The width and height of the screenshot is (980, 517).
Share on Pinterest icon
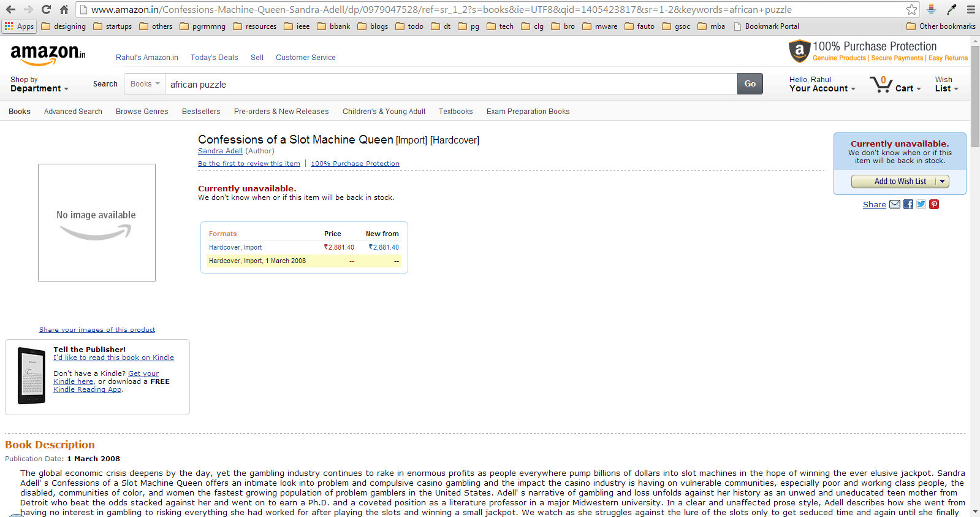(x=934, y=204)
